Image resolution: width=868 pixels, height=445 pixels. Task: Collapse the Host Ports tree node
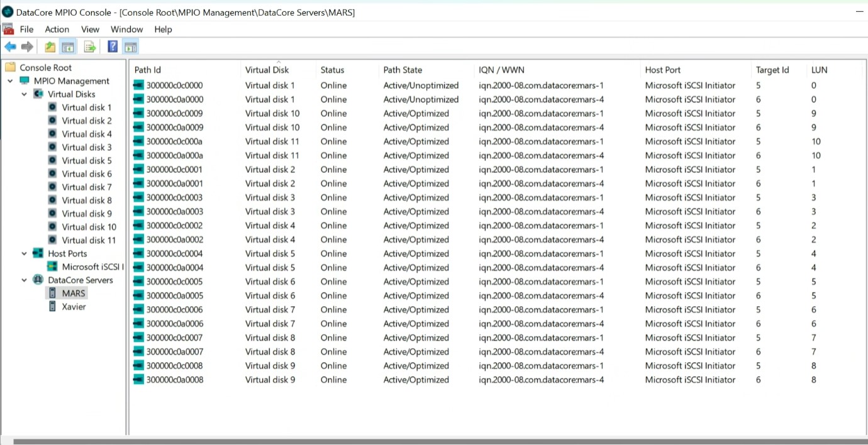[25, 254]
